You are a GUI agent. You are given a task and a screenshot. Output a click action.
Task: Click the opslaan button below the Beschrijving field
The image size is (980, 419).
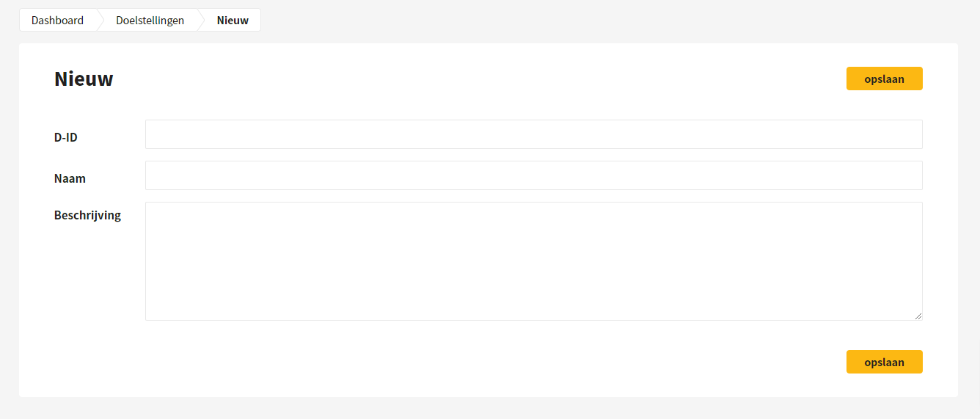point(884,362)
